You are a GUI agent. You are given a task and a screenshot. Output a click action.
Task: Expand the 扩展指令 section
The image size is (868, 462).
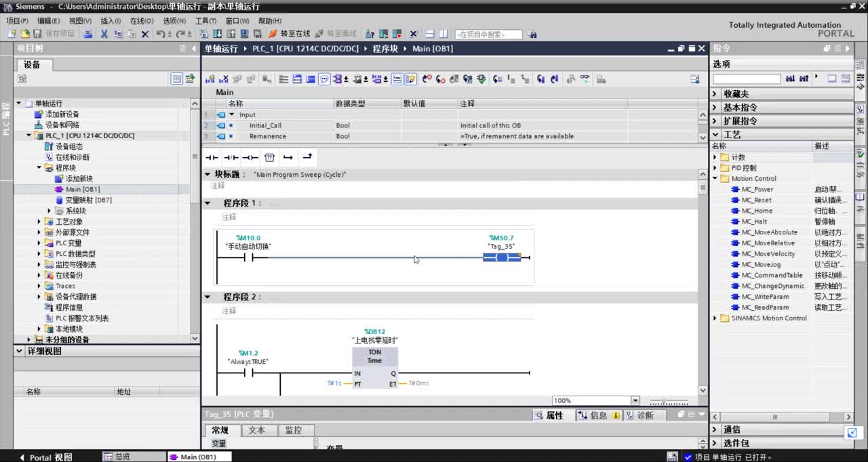coord(715,121)
